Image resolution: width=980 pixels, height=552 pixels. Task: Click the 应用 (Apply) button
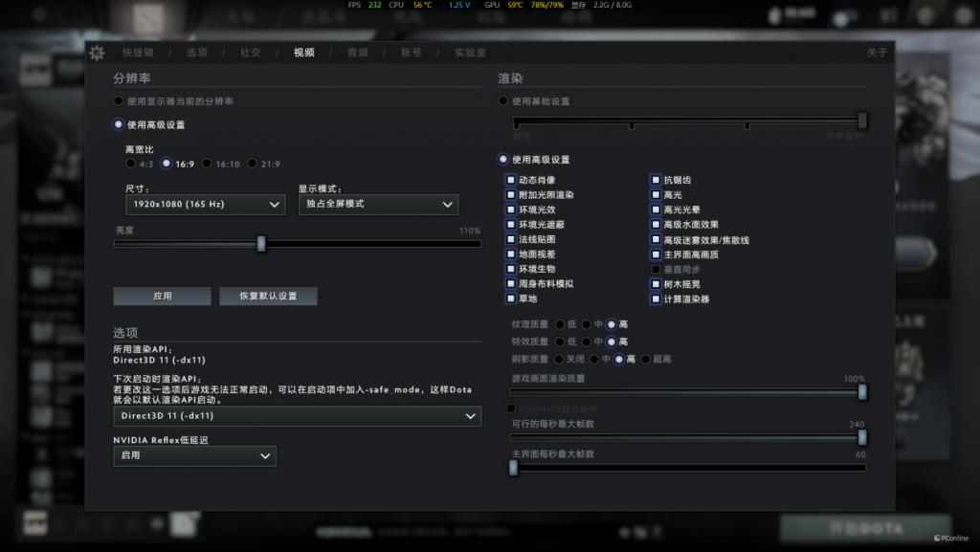162,296
